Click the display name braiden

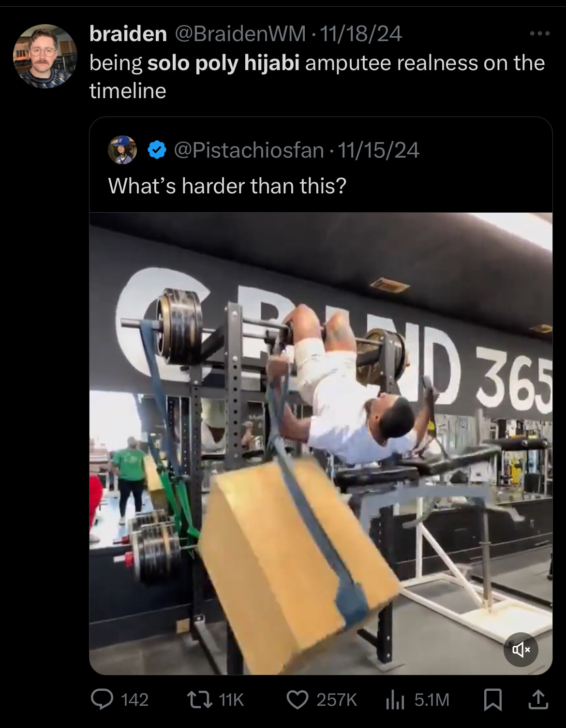128,33
